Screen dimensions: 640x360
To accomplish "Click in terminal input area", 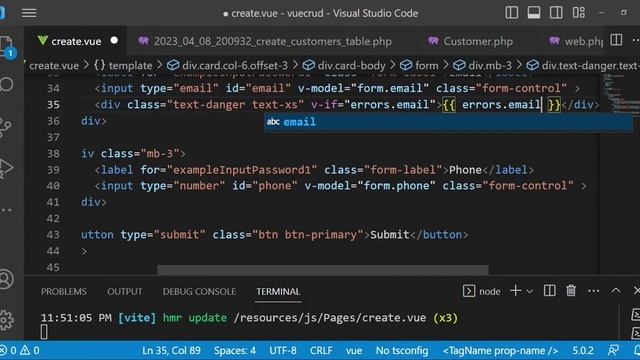I will point(44,333).
